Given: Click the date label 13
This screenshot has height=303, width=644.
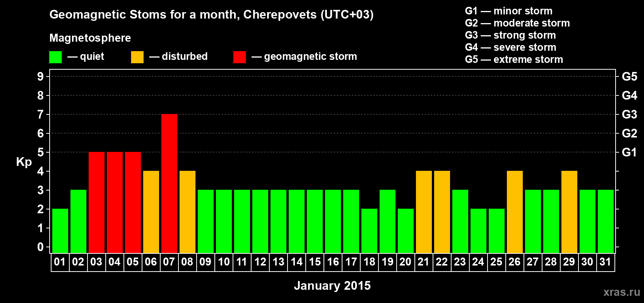Looking at the screenshot, I should 278,262.
